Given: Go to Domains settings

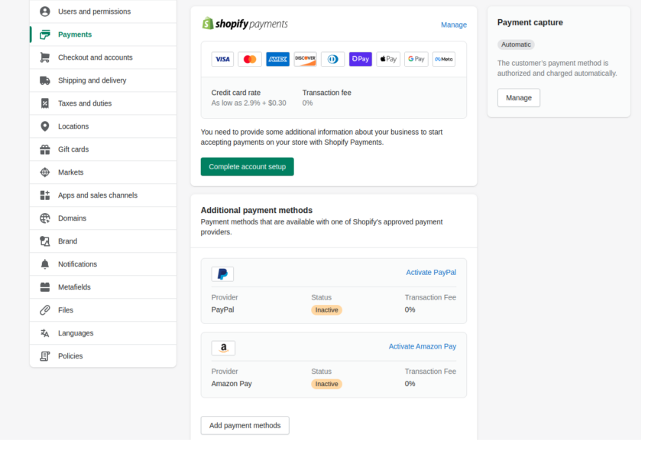Looking at the screenshot, I should pyautogui.click(x=103, y=218).
